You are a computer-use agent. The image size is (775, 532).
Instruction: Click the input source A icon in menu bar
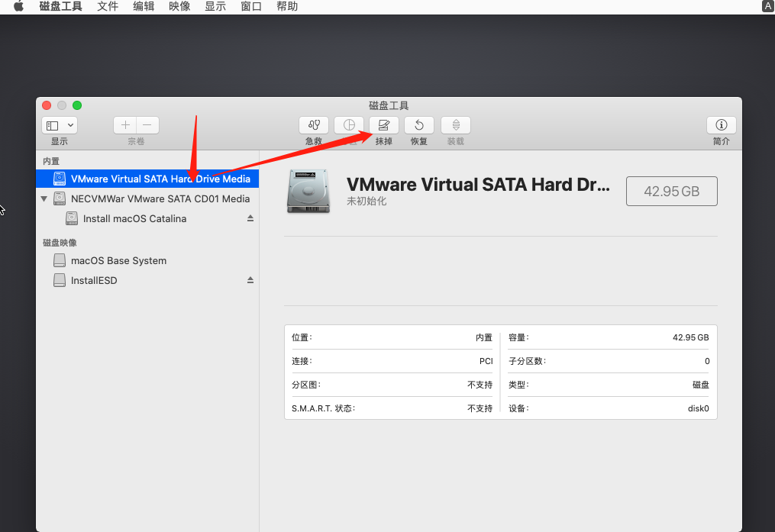(767, 6)
